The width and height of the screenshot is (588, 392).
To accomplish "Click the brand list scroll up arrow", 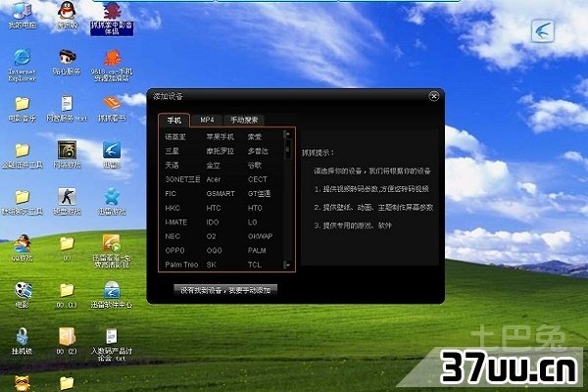I will click(x=287, y=134).
